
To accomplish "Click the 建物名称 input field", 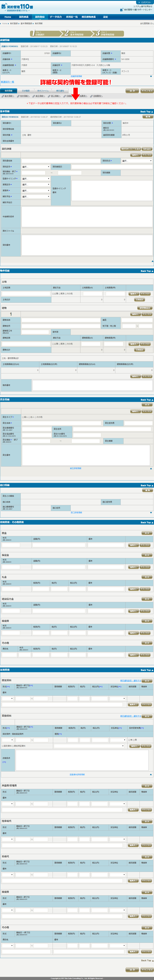I will [x=61, y=320].
